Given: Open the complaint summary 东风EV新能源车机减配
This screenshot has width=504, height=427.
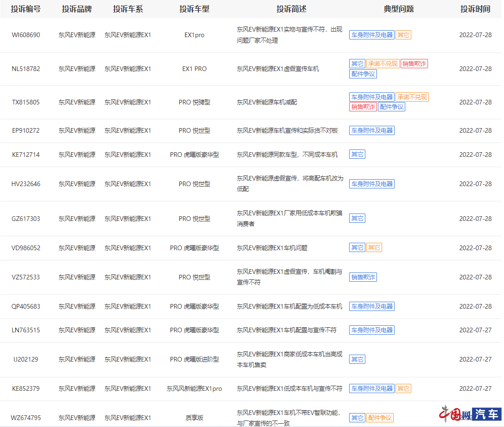Looking at the screenshot, I should (x=267, y=102).
